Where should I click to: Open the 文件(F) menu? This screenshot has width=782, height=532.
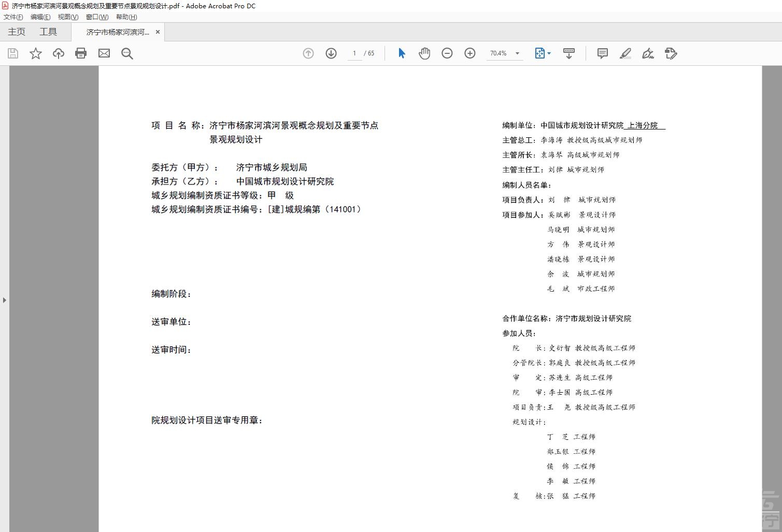(13, 17)
